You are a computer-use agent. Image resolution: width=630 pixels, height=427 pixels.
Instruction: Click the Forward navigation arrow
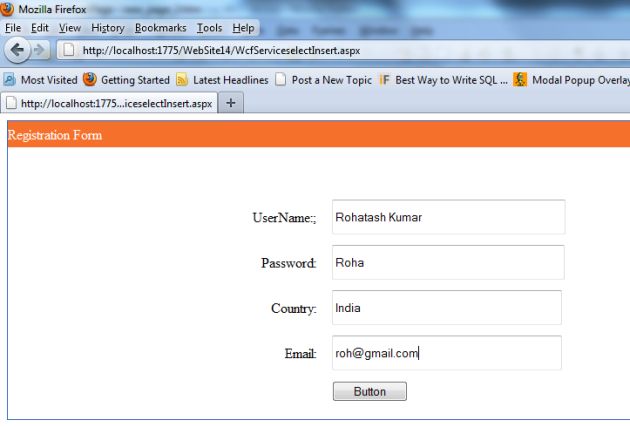(40, 50)
